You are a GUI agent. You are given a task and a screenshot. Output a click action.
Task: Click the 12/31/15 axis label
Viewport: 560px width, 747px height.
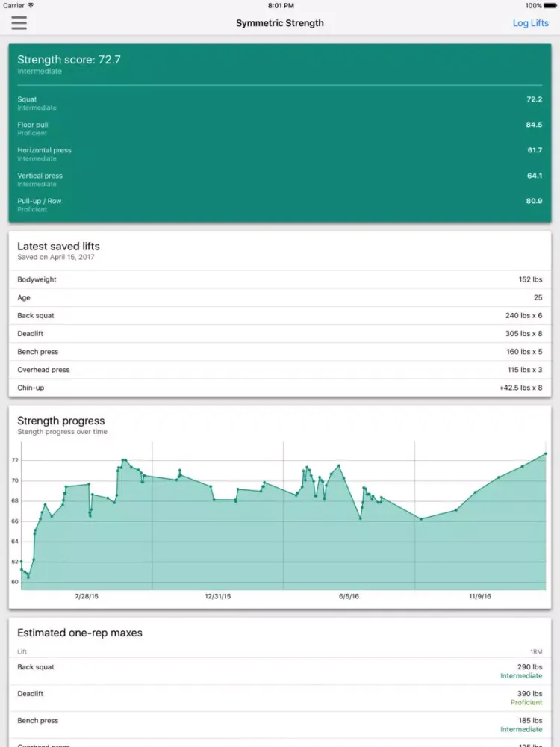[x=217, y=596]
